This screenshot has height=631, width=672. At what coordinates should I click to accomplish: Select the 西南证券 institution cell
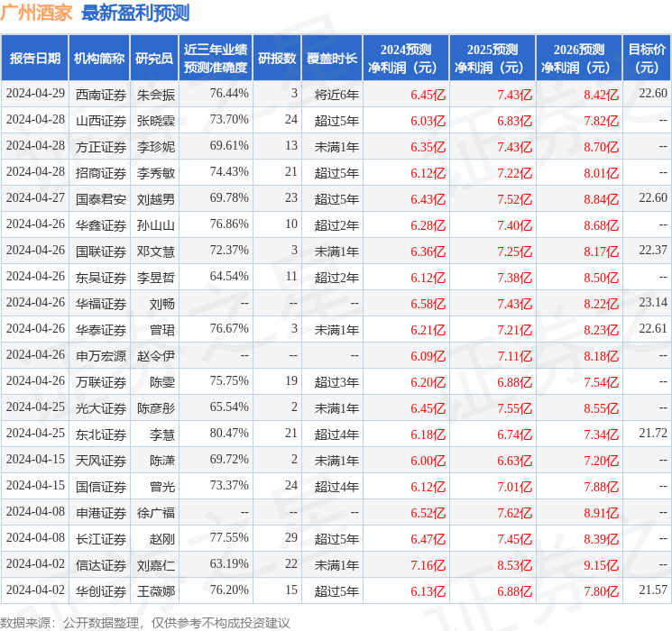pos(101,95)
